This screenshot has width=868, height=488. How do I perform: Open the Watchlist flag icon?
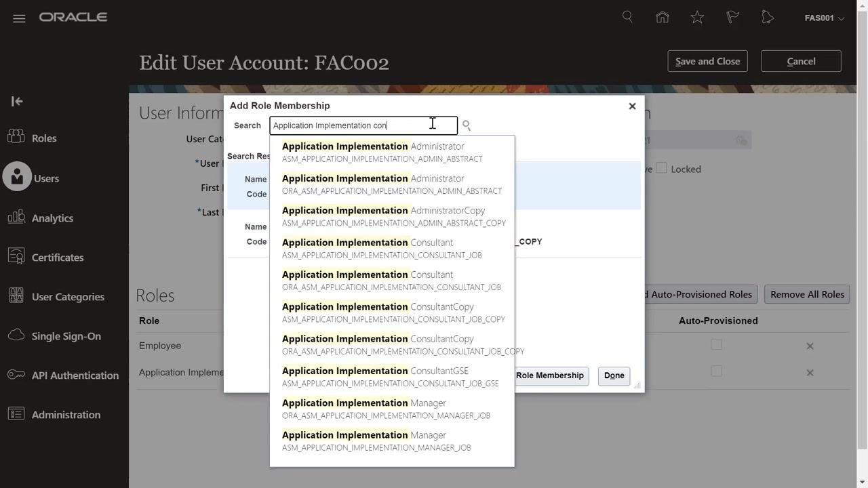732,18
